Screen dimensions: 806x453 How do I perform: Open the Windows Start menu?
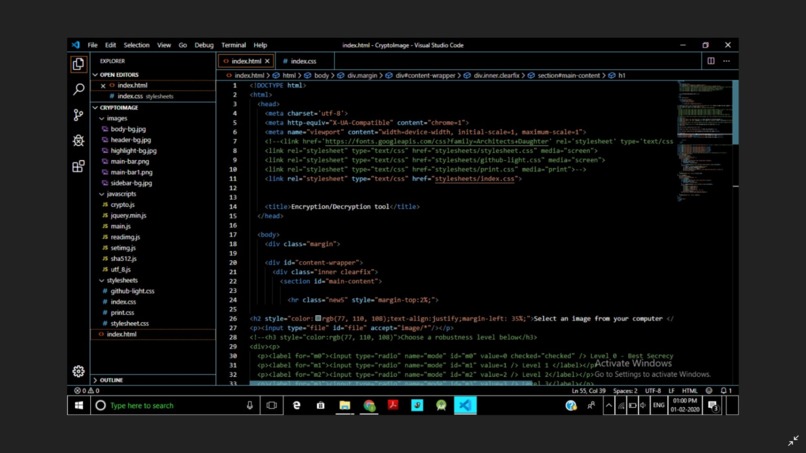tap(79, 405)
